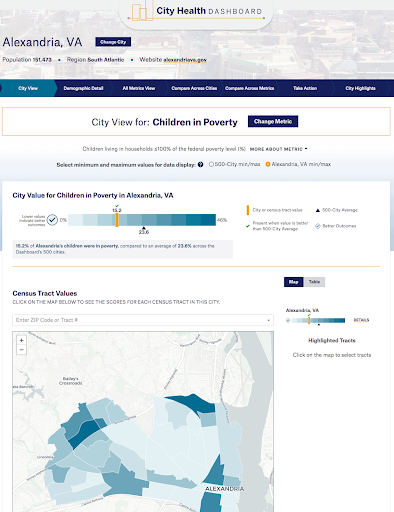
Task: Visit the alexandriava.gov website link
Action: click(185, 60)
